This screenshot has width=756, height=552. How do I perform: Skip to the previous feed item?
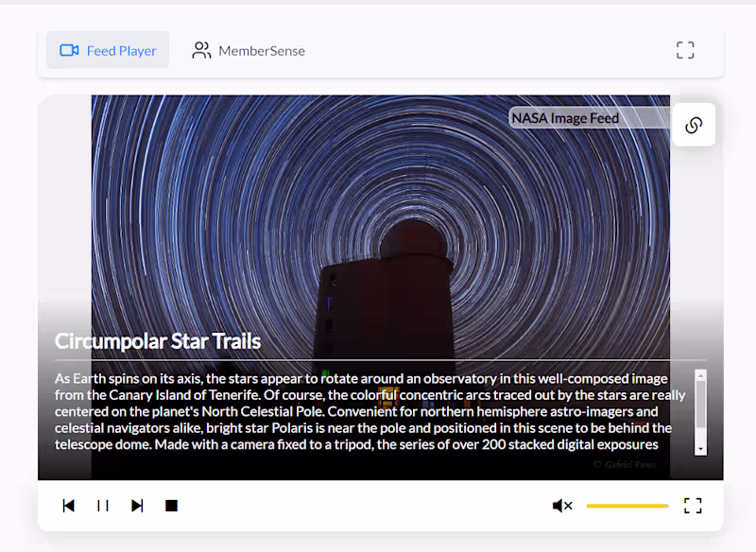(68, 506)
